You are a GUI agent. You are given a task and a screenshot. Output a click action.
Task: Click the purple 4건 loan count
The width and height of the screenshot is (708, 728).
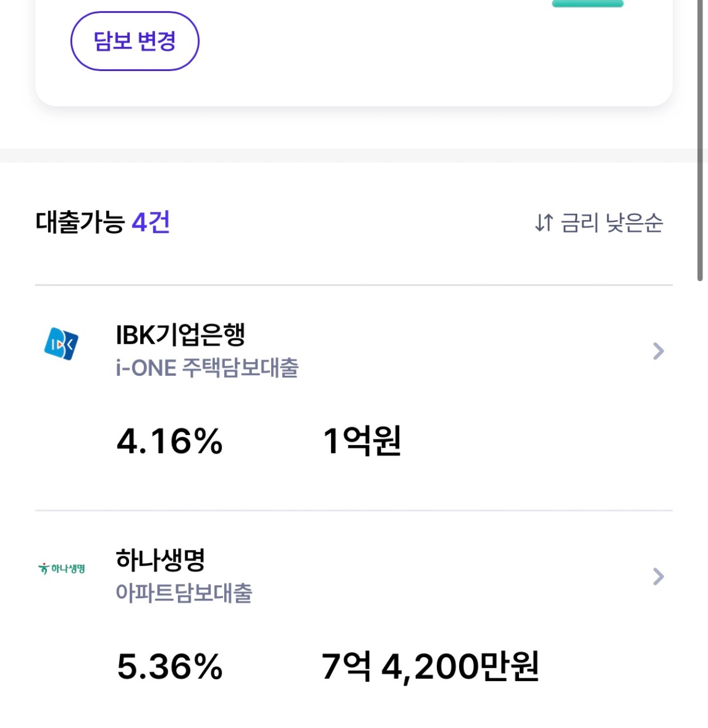tap(151, 222)
